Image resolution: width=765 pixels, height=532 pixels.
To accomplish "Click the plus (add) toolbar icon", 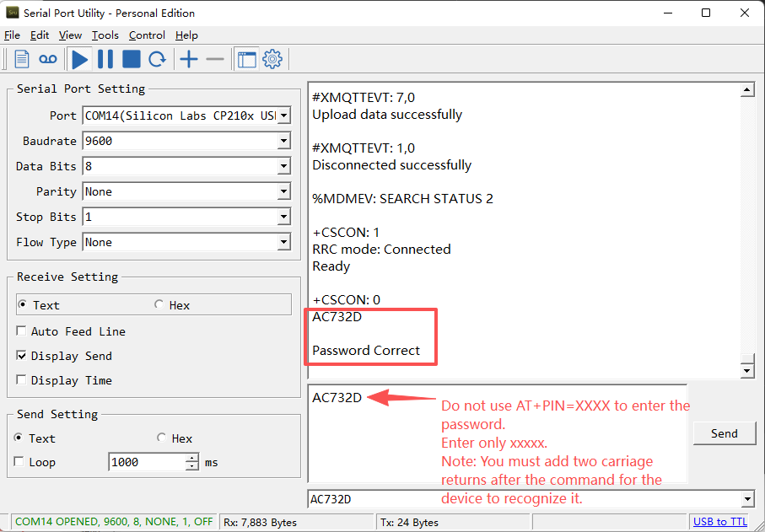I will tap(189, 60).
